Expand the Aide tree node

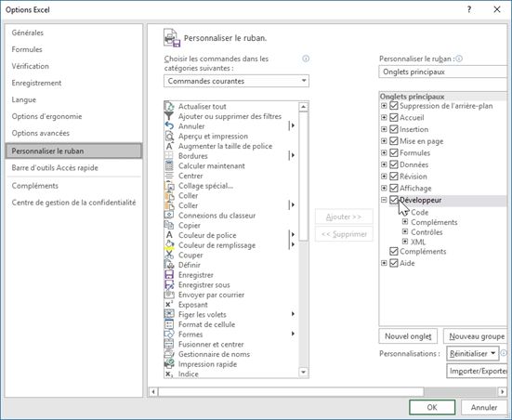pyautogui.click(x=384, y=263)
